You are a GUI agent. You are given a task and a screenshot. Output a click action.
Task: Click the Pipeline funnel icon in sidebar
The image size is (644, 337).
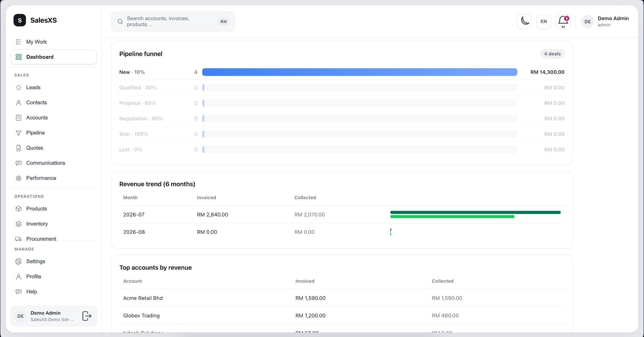point(19,133)
